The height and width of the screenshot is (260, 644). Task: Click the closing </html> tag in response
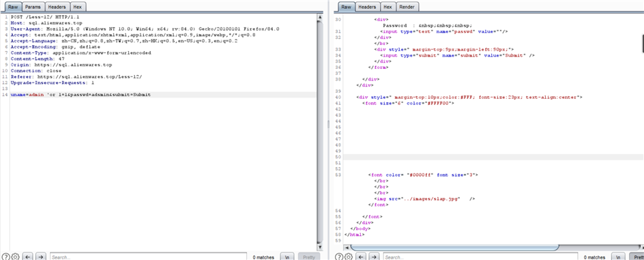tap(355, 235)
